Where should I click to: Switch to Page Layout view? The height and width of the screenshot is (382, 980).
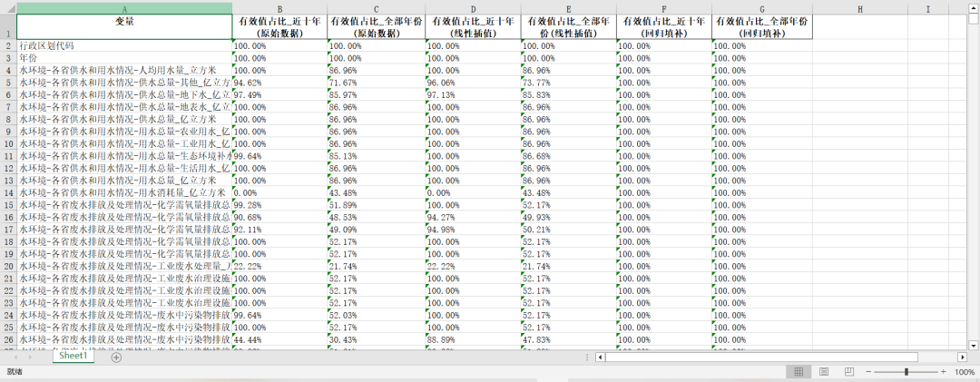[824, 372]
